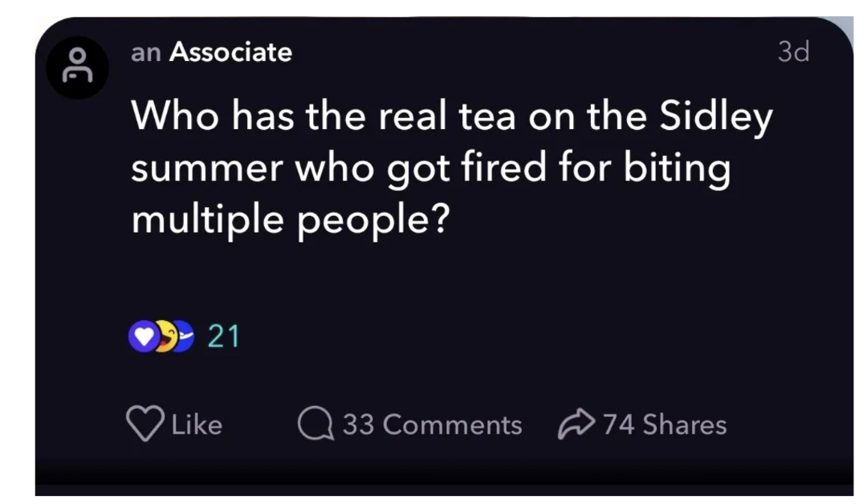Open the Associate author label
Viewport: 867px width, 504px height.
coord(231,53)
